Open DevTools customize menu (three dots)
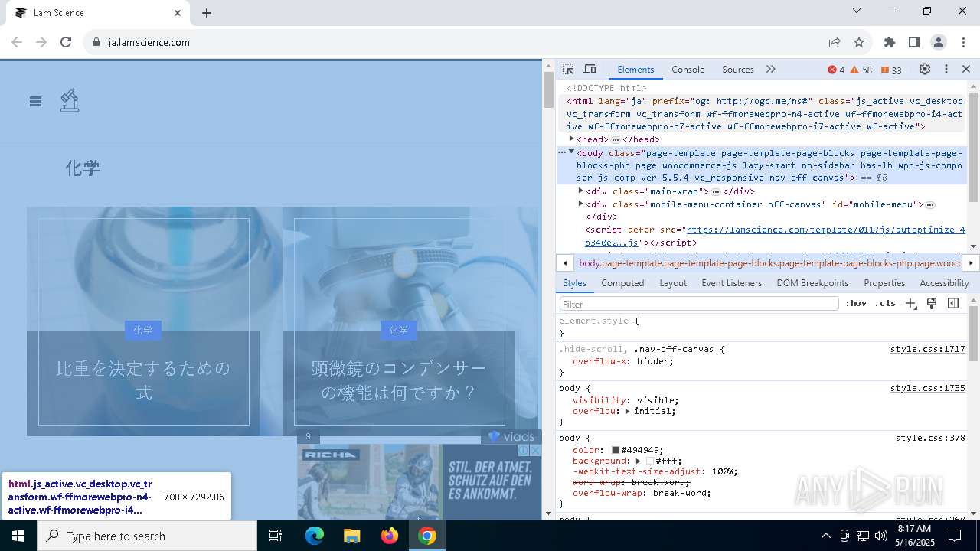Screen dimensions: 980x551 click(946, 69)
